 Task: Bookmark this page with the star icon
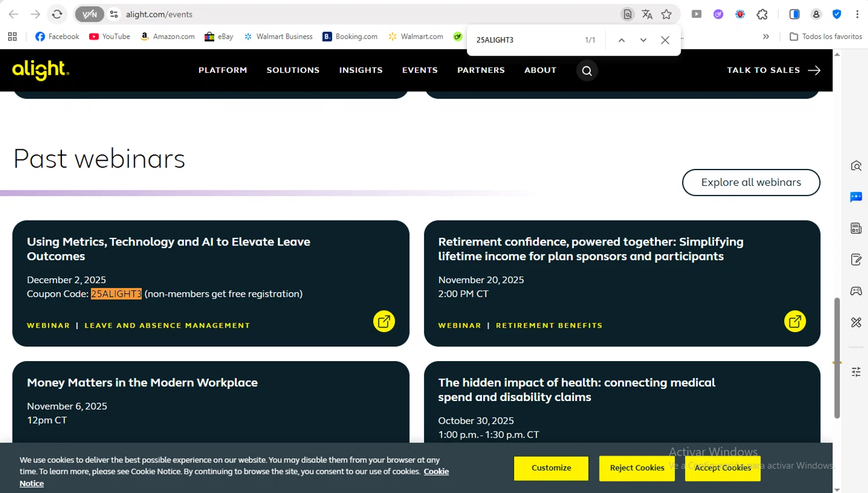coord(667,14)
